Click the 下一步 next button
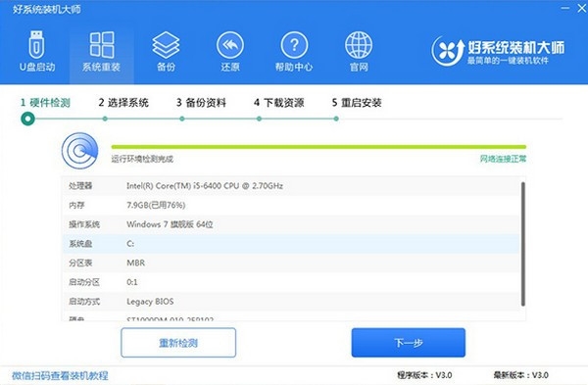 tap(409, 343)
